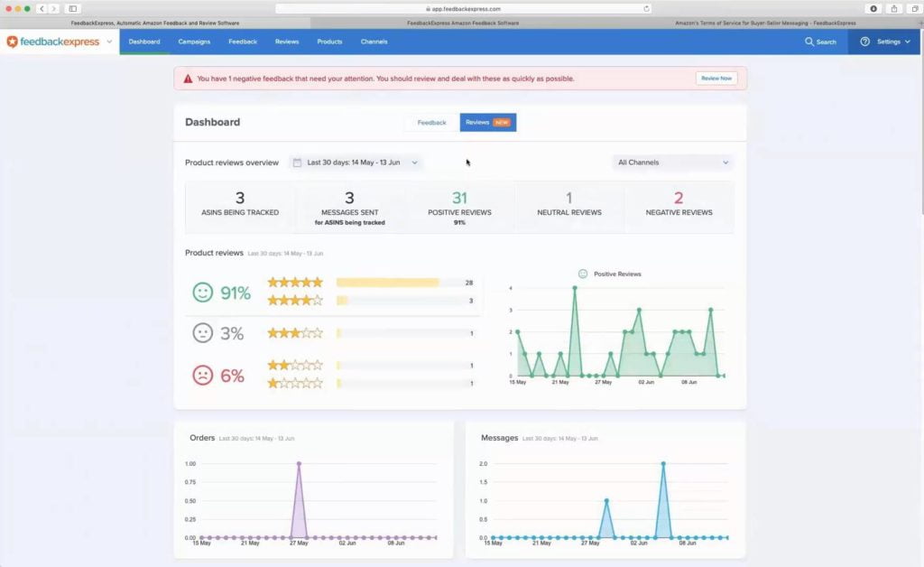The height and width of the screenshot is (567, 924).
Task: Click the gray neutral face icon
Action: 203,333
